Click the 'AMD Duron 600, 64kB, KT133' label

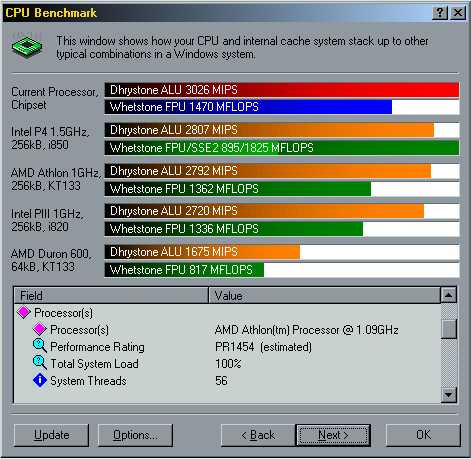coord(51,260)
